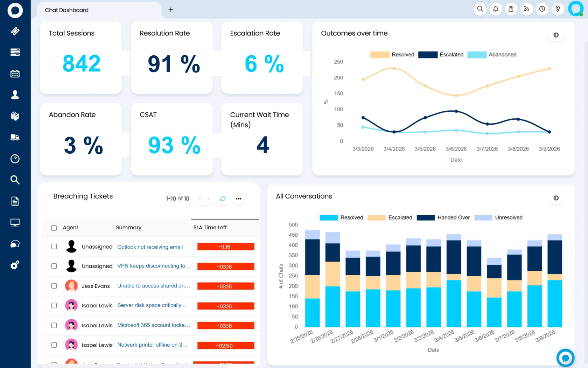Open All Conversations arrow button
588x368 pixels.
556,198
